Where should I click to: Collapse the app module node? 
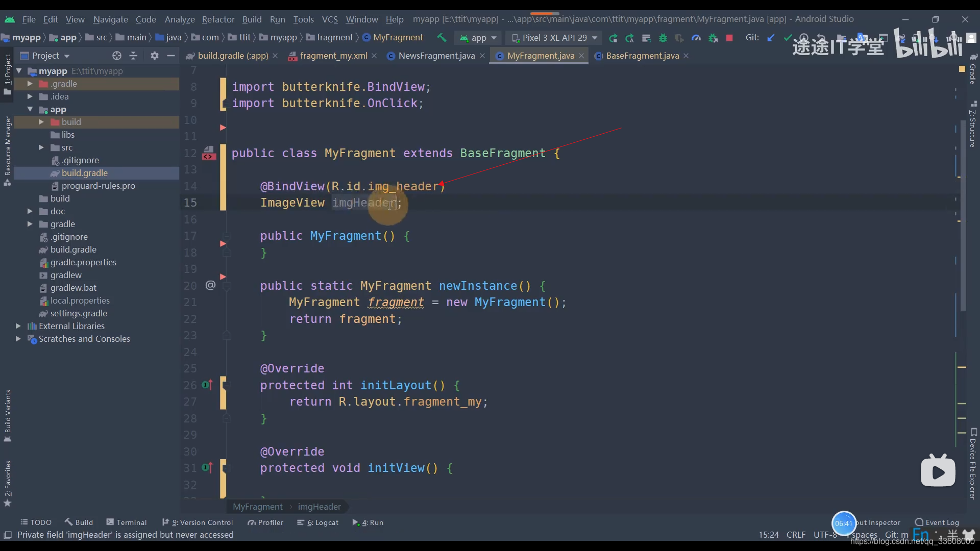click(30, 109)
